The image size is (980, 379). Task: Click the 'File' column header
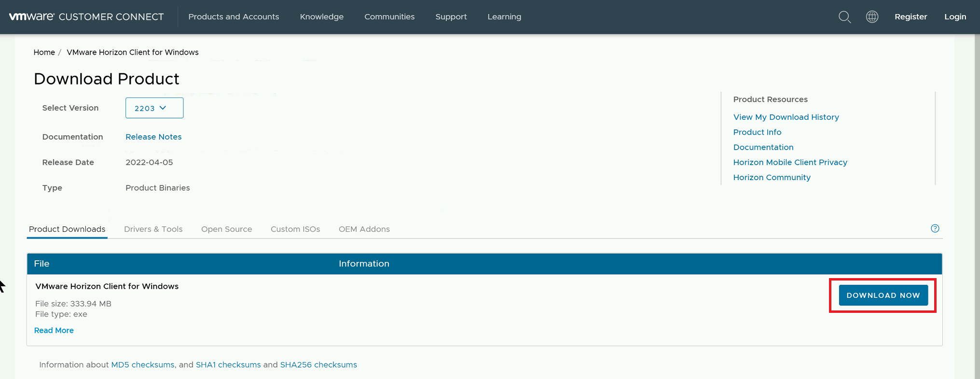tap(41, 264)
